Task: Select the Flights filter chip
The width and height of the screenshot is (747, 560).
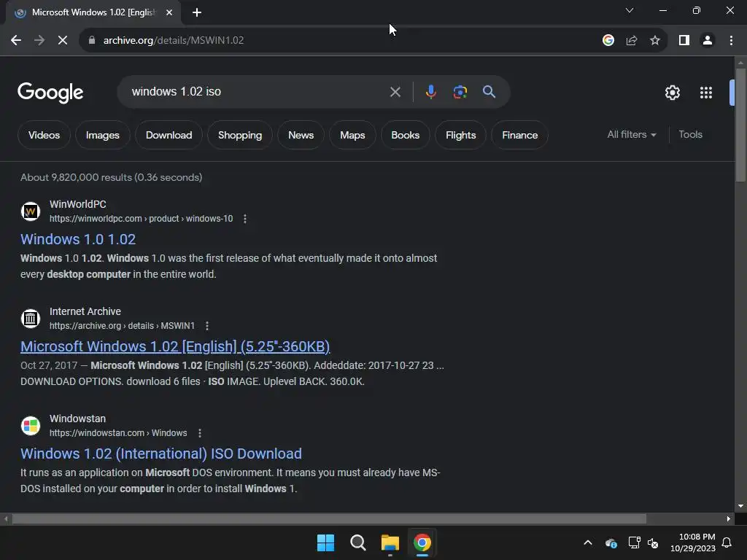Action: click(x=461, y=135)
